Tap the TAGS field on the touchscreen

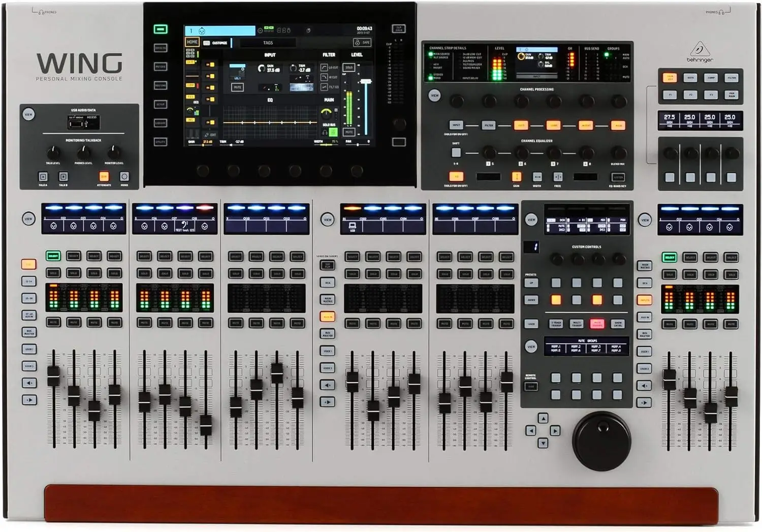(x=268, y=43)
